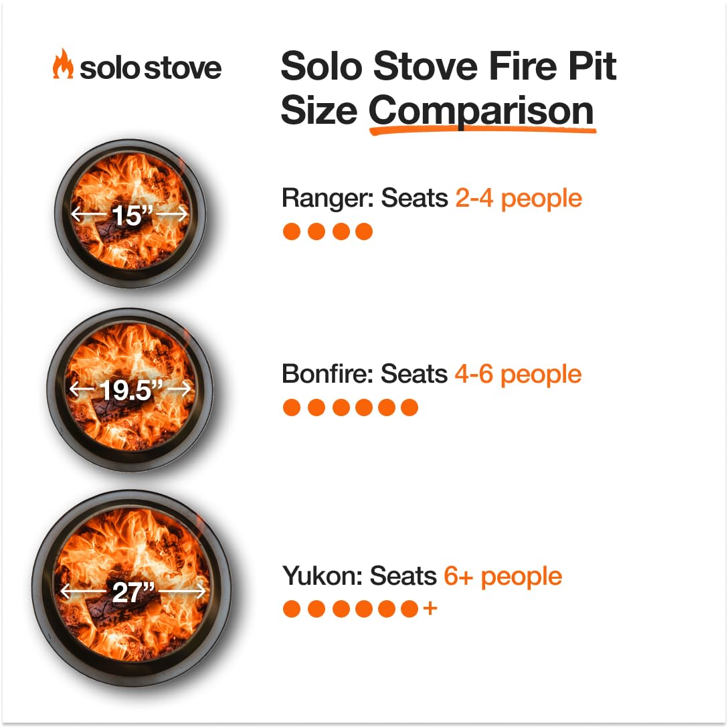Image resolution: width=728 pixels, height=728 pixels.
Task: Click the first orange dot under Yukon
Action: pyautogui.click(x=292, y=609)
